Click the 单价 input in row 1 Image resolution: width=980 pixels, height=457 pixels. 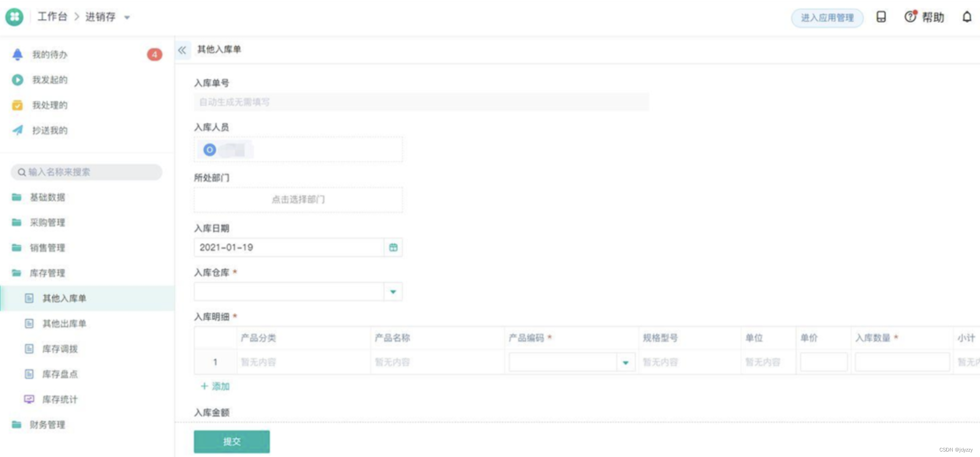(x=824, y=362)
